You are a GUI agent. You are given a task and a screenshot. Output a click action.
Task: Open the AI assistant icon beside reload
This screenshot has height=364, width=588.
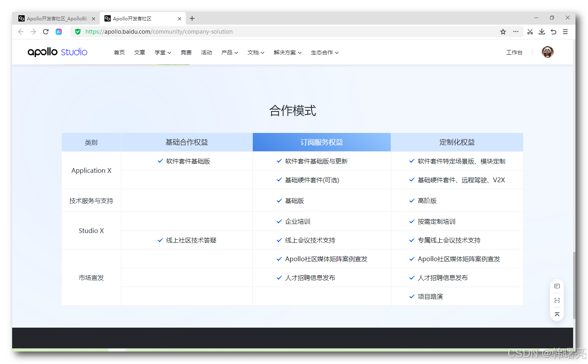[x=59, y=32]
